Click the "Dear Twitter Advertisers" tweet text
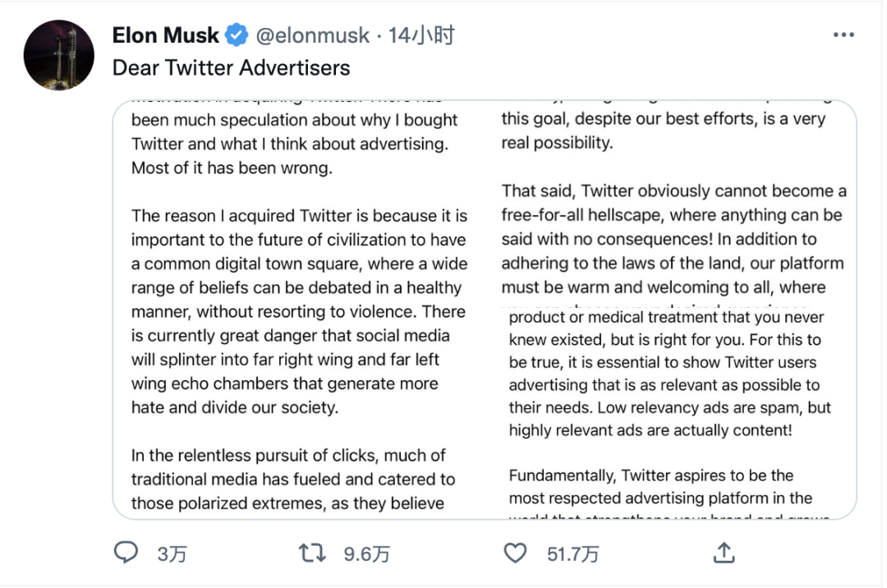887x588 pixels. [231, 67]
